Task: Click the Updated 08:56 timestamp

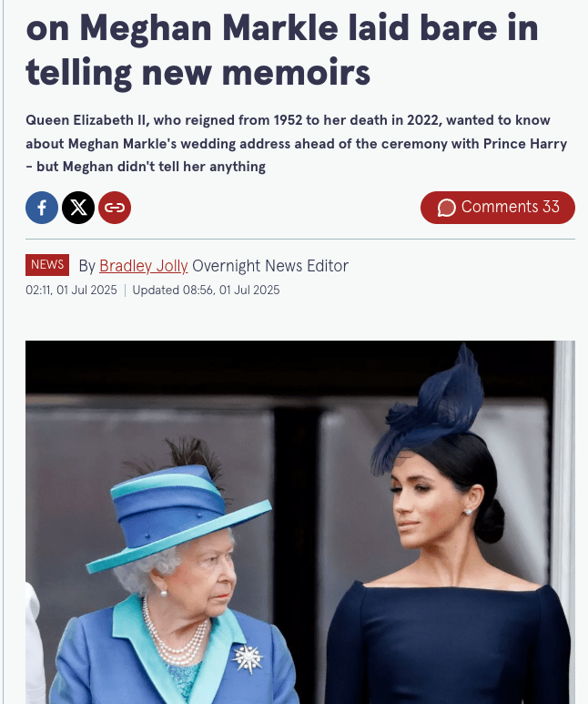Action: (206, 290)
